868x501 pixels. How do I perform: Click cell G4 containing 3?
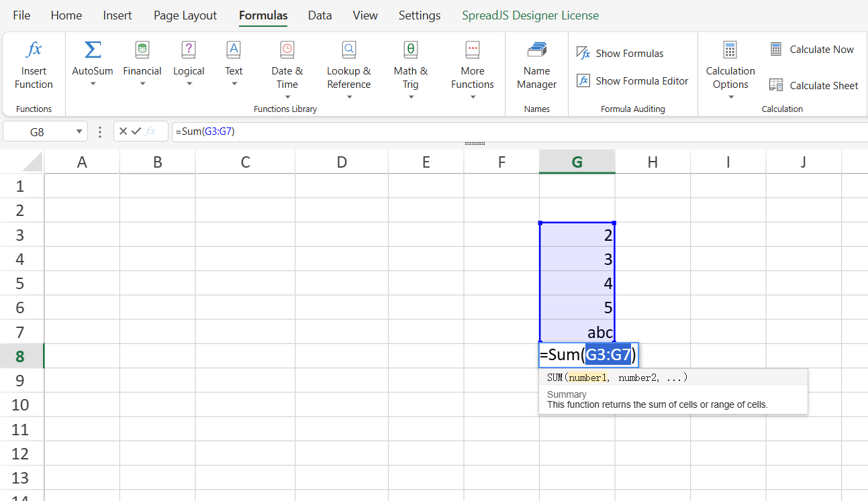(x=577, y=259)
